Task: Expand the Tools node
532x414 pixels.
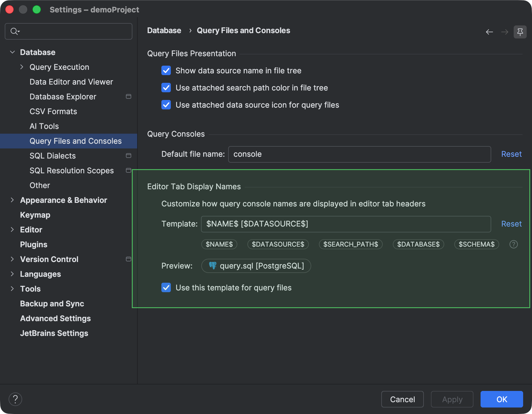Action: point(12,289)
